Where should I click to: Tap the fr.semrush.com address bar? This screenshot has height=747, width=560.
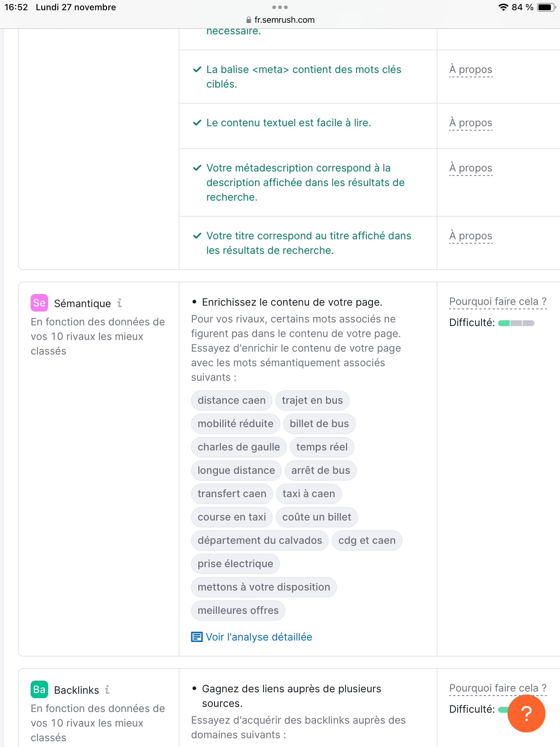(280, 20)
